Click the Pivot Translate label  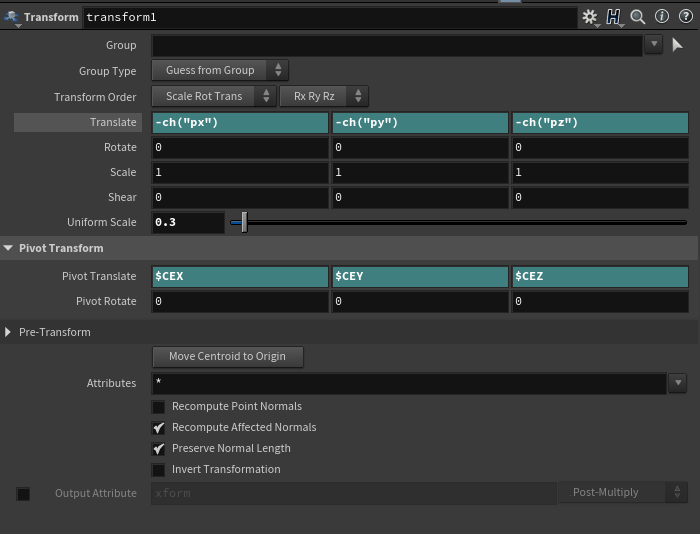tap(99, 276)
